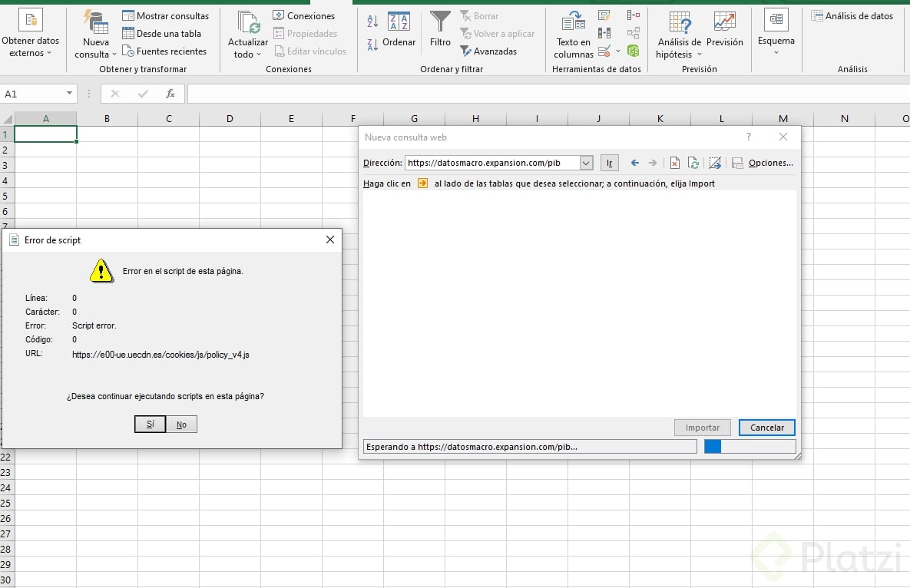The width and height of the screenshot is (910, 588).
Task: Click the help question mark in Nueva consulta web
Action: (x=749, y=137)
